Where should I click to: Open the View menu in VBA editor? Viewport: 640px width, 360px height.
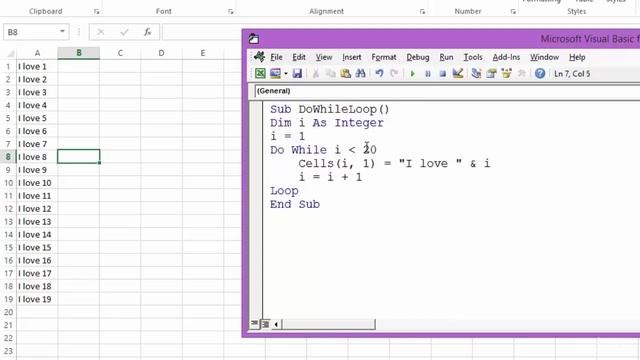coord(324,57)
